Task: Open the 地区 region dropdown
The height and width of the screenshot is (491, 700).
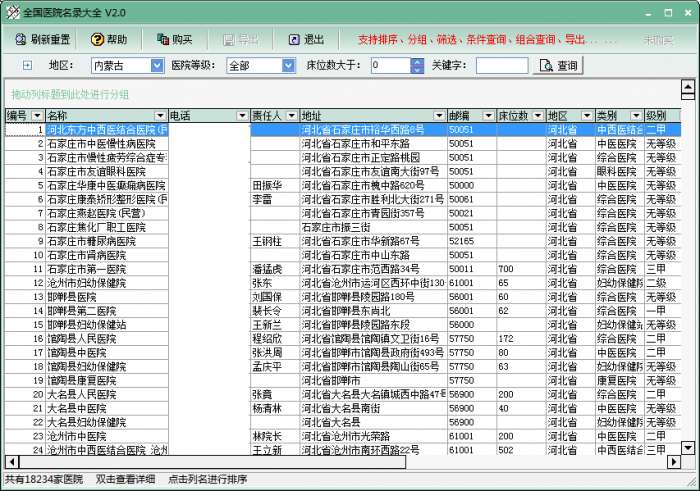Action: [x=157, y=66]
